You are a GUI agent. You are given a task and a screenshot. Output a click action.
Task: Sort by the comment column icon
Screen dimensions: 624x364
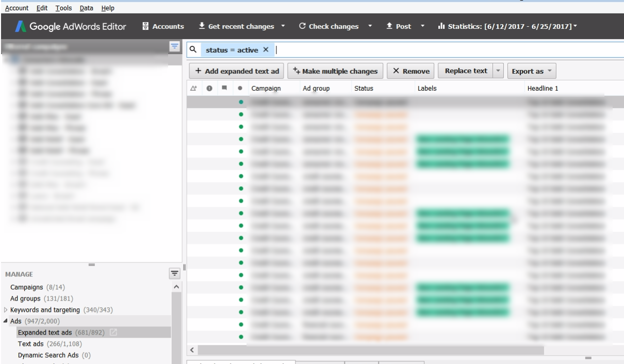[225, 89]
